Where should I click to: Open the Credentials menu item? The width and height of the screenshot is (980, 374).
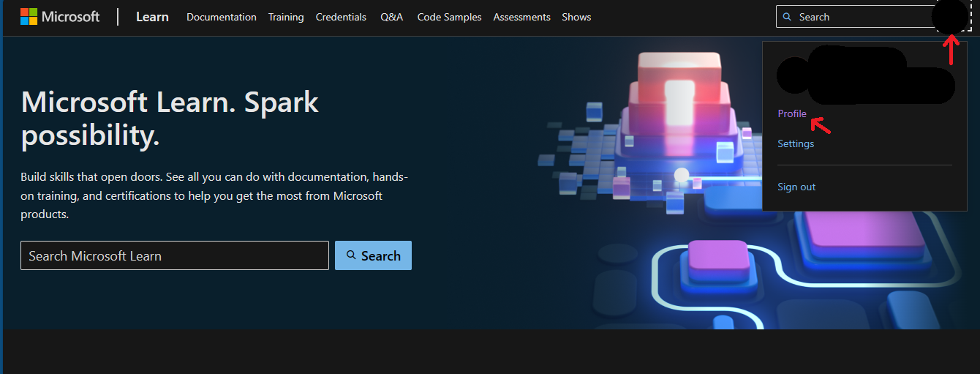[x=342, y=17]
